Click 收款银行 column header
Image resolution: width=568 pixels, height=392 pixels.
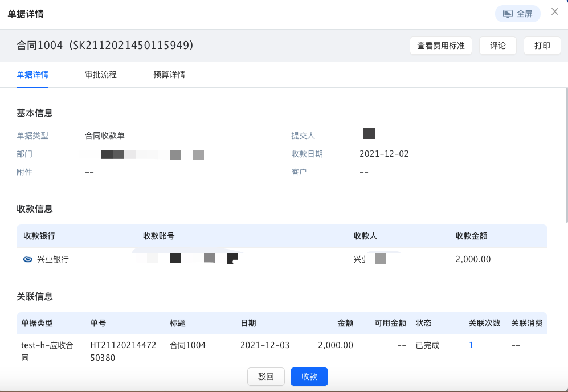pos(39,236)
